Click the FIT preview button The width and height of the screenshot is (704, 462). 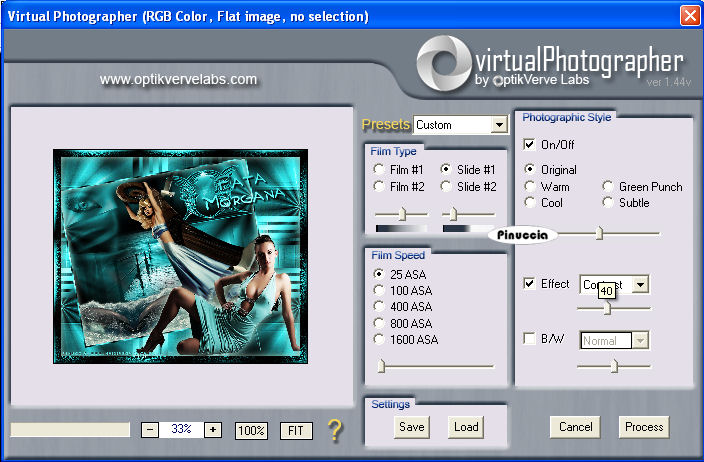pos(296,431)
